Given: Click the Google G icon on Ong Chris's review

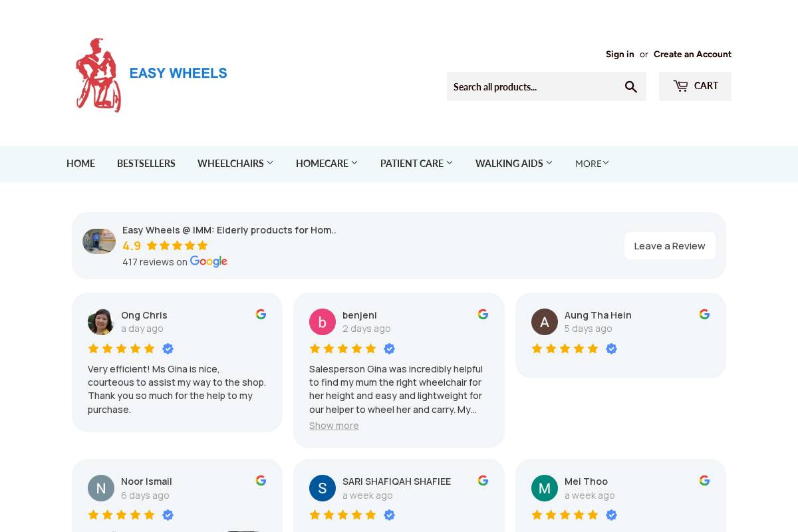Looking at the screenshot, I should coord(261,314).
